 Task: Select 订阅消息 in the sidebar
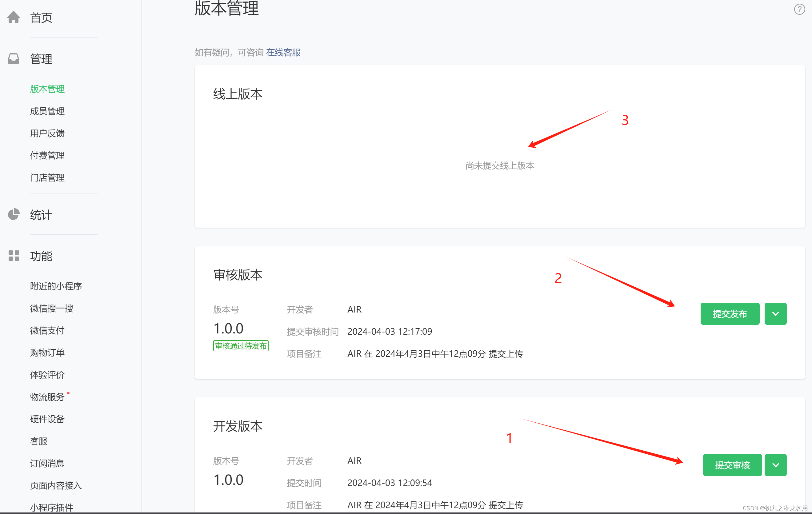click(47, 463)
